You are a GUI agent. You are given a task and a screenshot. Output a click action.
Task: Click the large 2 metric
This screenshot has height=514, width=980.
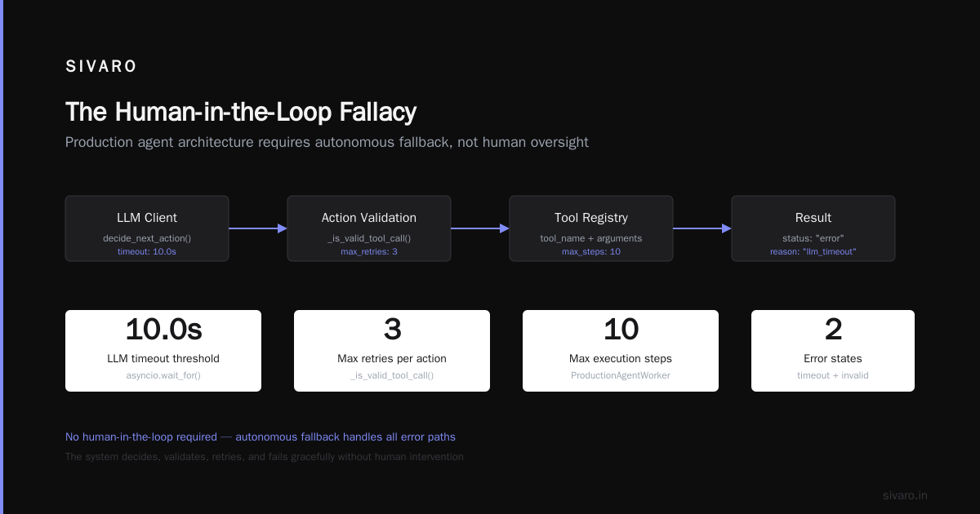[833, 330]
